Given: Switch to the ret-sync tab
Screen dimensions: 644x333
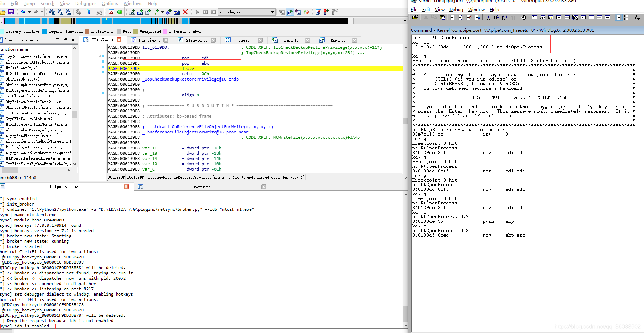Looking at the screenshot, I should click(x=202, y=187).
